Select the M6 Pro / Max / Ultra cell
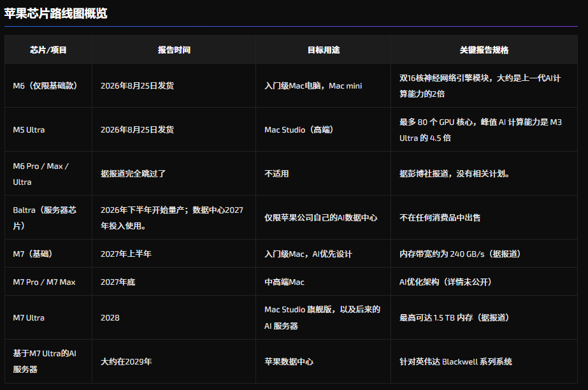The height and width of the screenshot is (390, 588). (x=48, y=173)
